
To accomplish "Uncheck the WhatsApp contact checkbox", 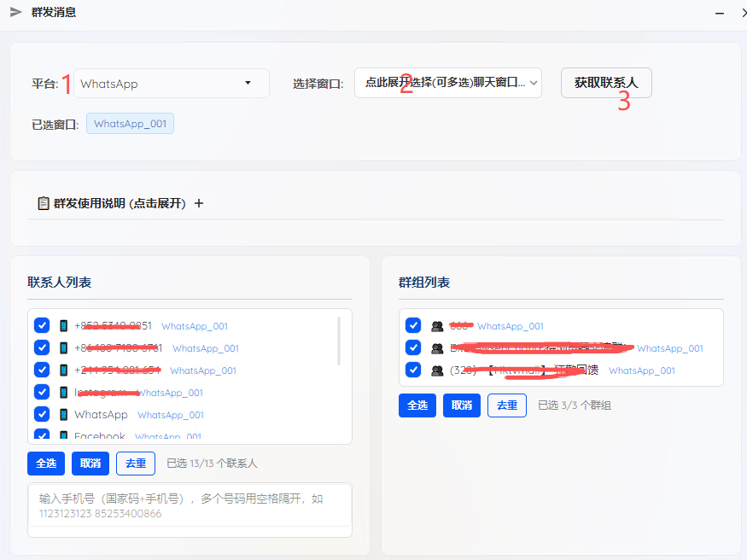I will pos(42,415).
